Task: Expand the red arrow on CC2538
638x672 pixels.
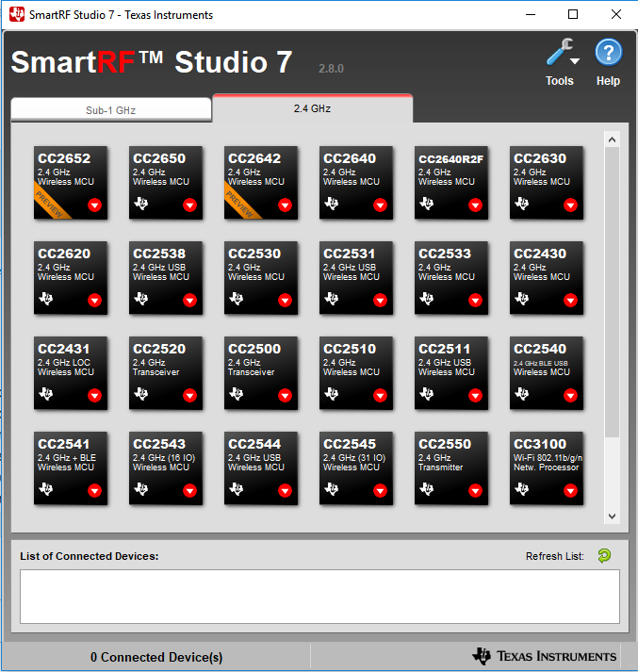Action: click(x=189, y=300)
